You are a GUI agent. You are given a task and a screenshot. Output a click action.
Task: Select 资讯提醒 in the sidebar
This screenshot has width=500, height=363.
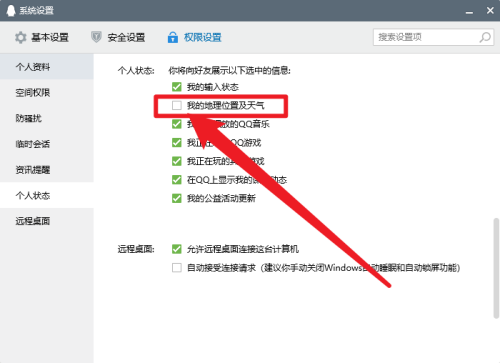coord(47,170)
